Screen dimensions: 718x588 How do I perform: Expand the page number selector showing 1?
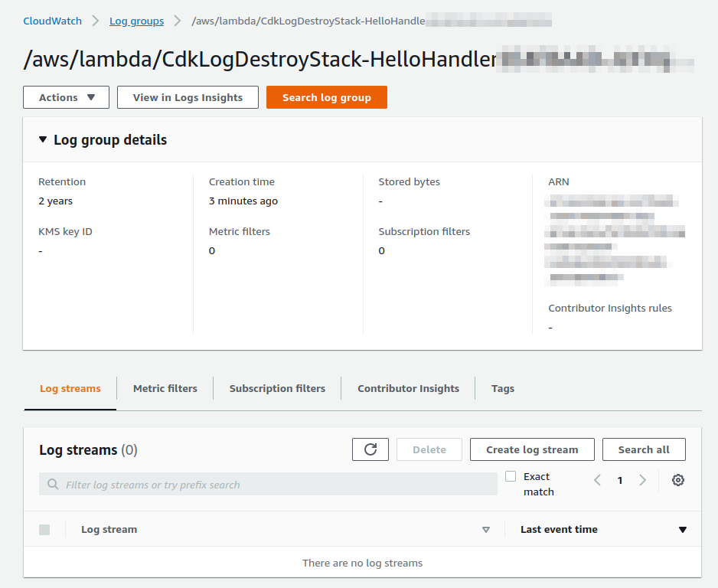[622, 480]
